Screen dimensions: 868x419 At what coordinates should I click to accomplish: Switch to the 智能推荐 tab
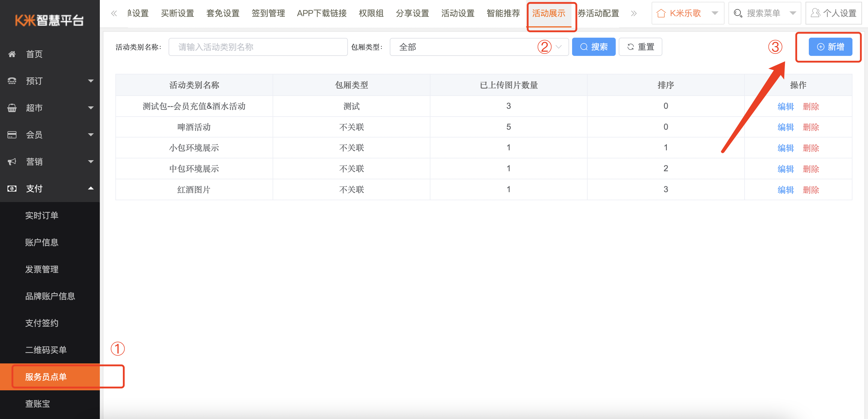pos(503,13)
